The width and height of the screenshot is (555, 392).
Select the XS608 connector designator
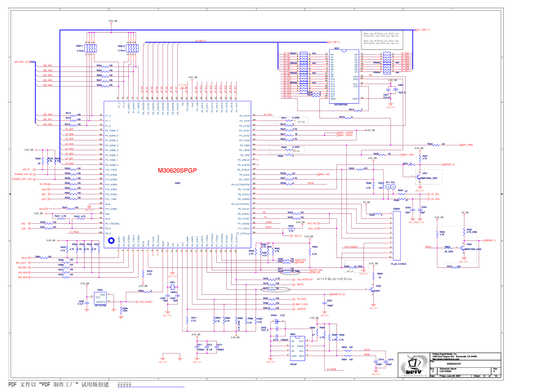(x=396, y=209)
